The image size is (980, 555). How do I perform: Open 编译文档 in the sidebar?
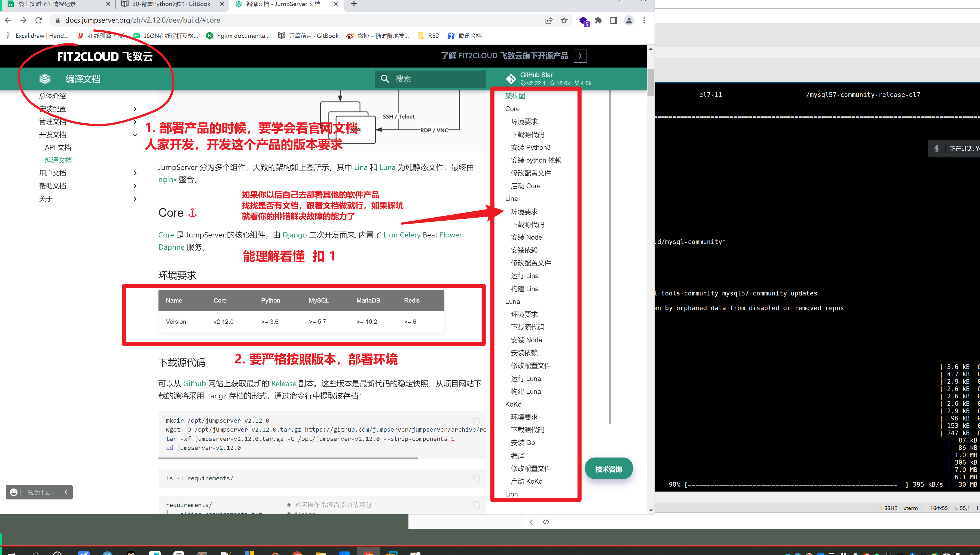[58, 160]
